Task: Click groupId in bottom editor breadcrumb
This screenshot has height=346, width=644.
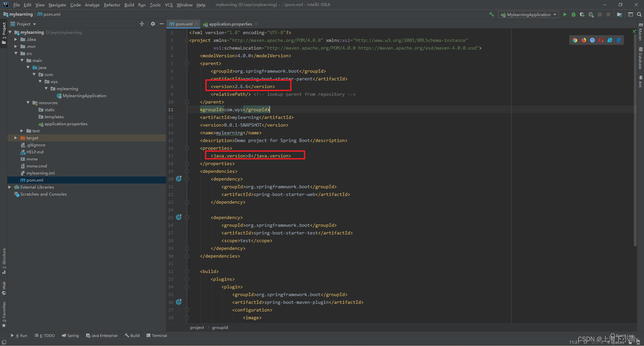Action: click(220, 328)
